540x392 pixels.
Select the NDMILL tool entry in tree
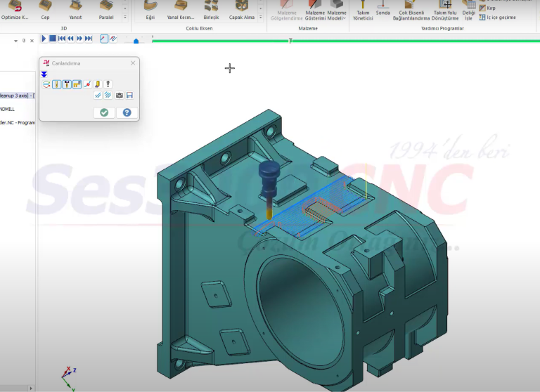click(x=7, y=109)
